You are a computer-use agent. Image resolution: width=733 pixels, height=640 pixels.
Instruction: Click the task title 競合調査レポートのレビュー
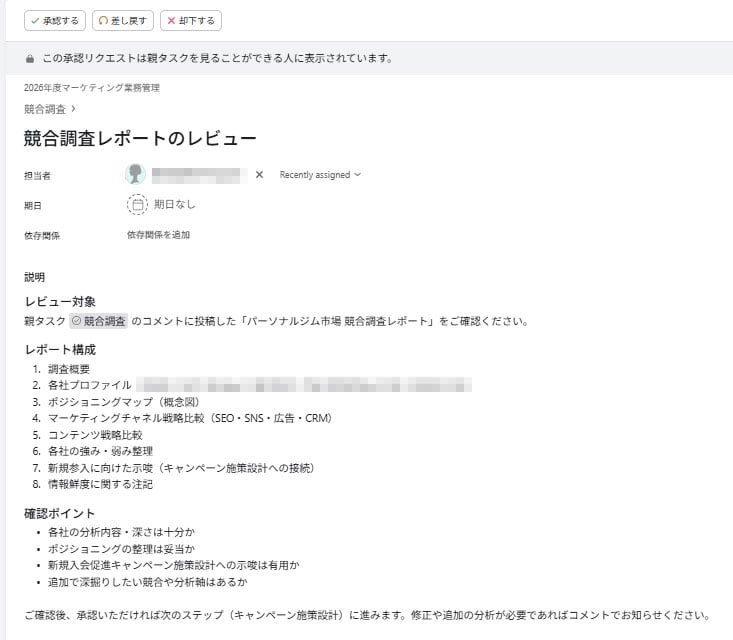[x=140, y=139]
